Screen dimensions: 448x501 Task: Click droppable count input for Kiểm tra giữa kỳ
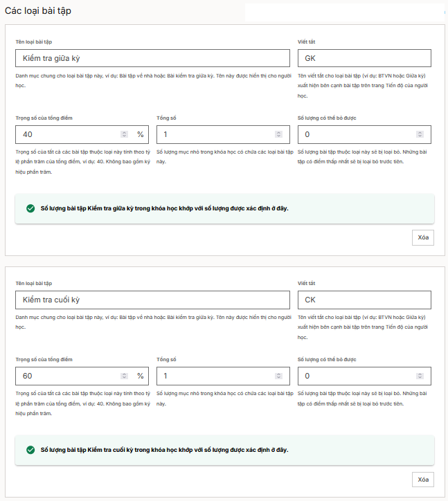click(x=356, y=134)
